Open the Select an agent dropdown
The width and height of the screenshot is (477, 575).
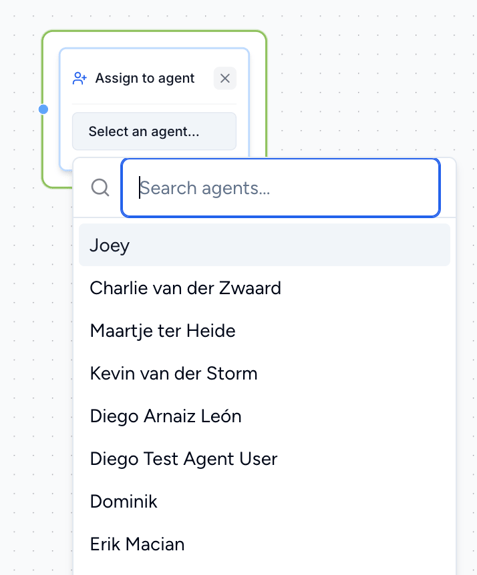tap(154, 131)
